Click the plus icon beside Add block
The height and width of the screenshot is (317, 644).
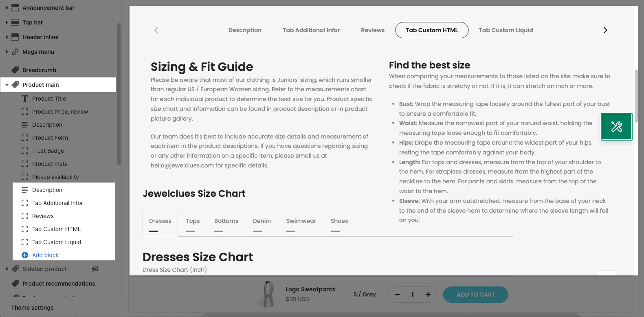pos(25,255)
